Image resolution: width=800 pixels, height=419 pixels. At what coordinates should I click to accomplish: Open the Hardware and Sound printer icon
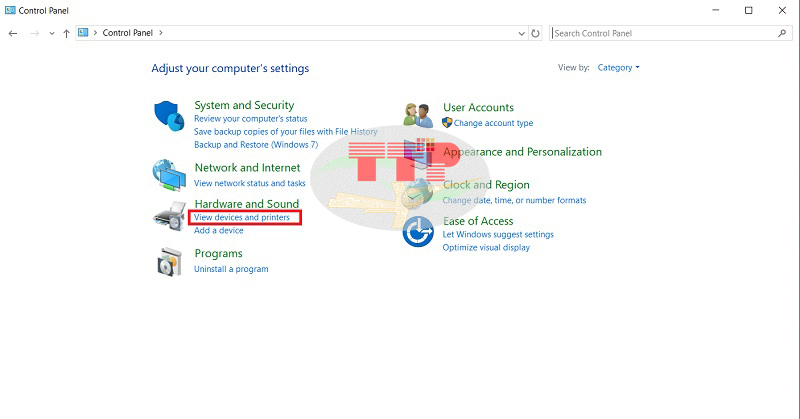click(x=169, y=216)
